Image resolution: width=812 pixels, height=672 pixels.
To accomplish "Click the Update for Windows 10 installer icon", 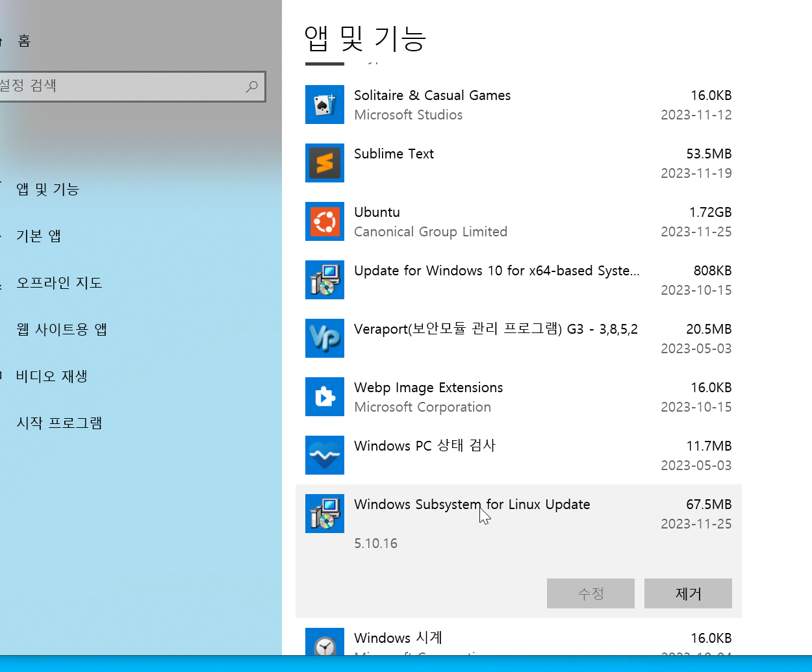I will tap(325, 280).
